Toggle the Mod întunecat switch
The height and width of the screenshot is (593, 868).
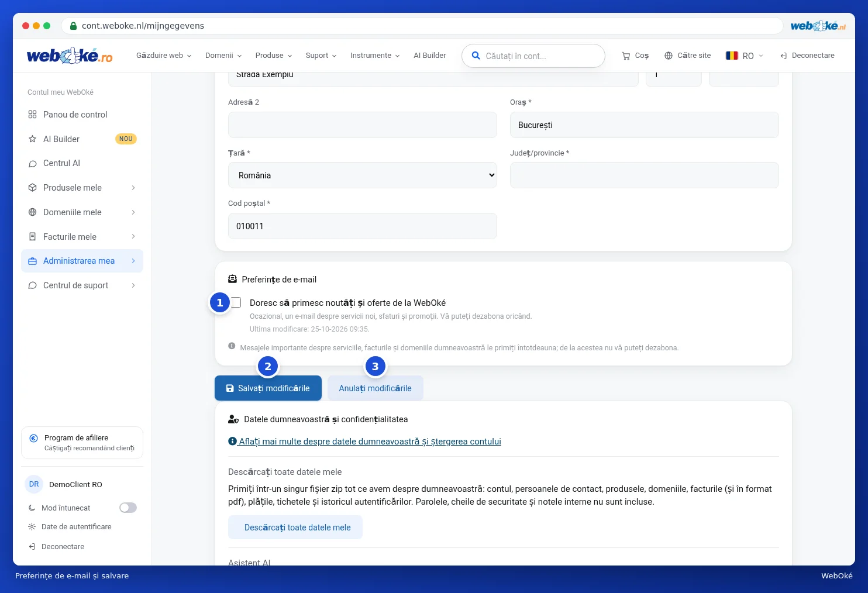pos(128,508)
